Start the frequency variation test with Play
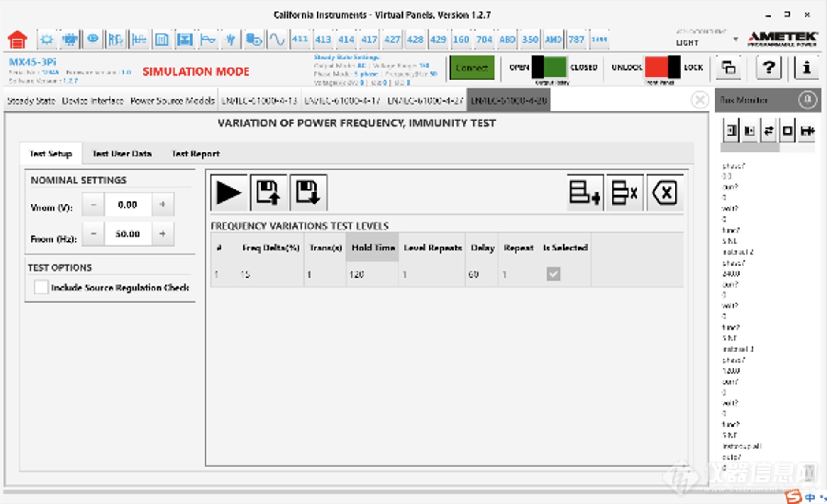The width and height of the screenshot is (827, 504). pyautogui.click(x=229, y=192)
